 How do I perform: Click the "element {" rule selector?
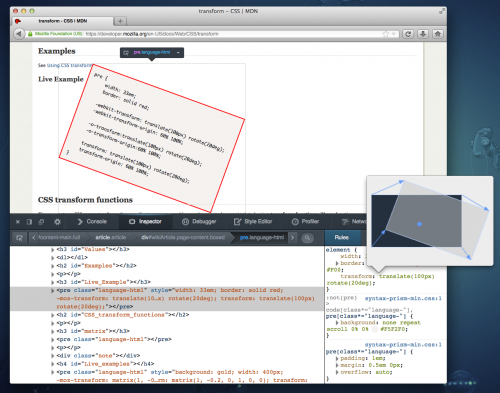(341, 250)
